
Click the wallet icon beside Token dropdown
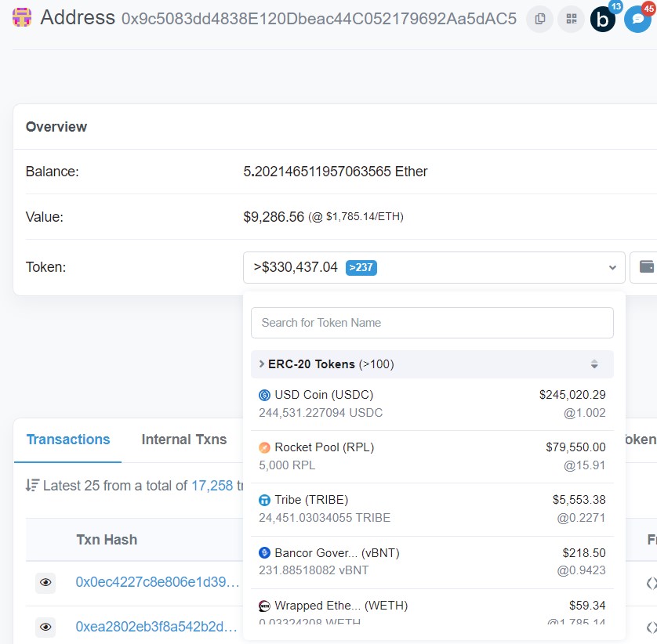[646, 267]
